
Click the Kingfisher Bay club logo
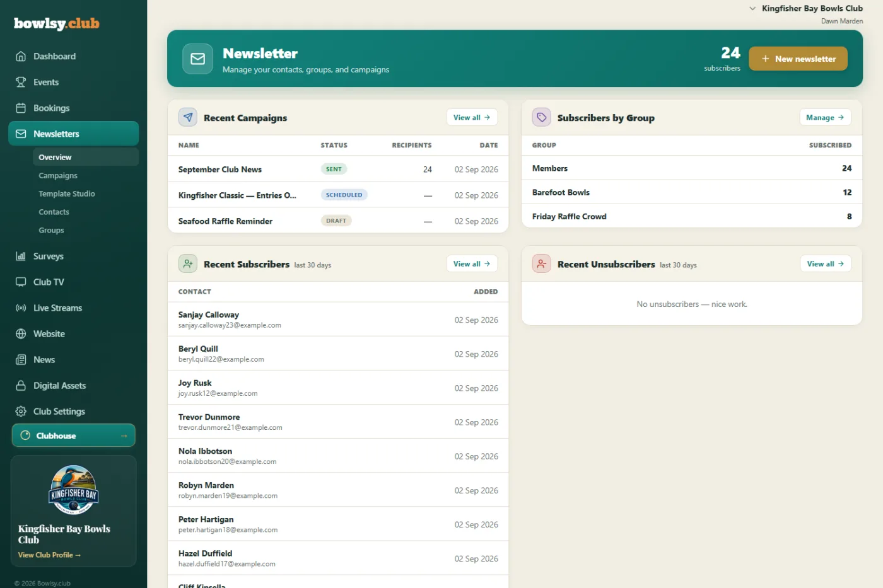click(74, 490)
